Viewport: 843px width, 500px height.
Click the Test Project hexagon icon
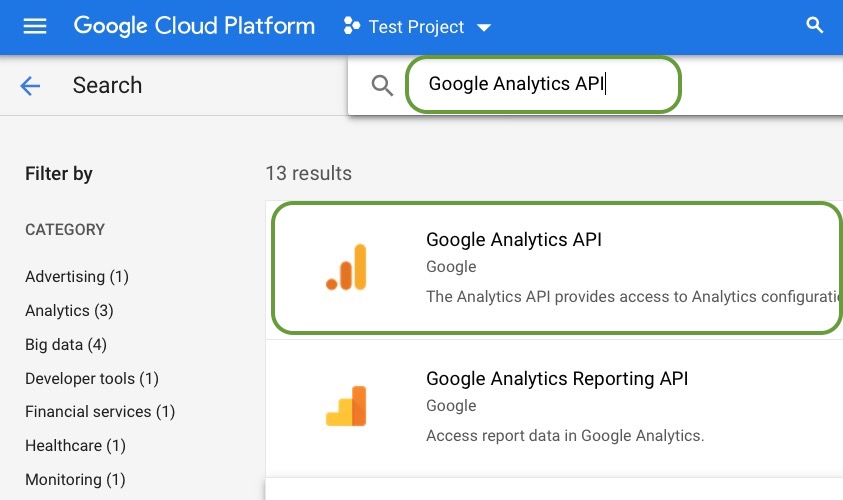(351, 27)
